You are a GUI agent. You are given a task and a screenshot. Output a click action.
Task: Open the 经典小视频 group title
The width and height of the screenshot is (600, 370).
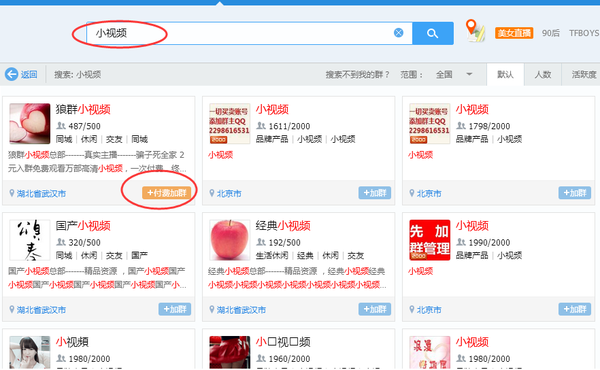(283, 226)
